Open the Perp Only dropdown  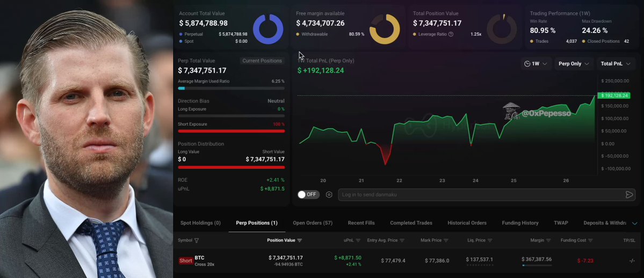tap(574, 64)
